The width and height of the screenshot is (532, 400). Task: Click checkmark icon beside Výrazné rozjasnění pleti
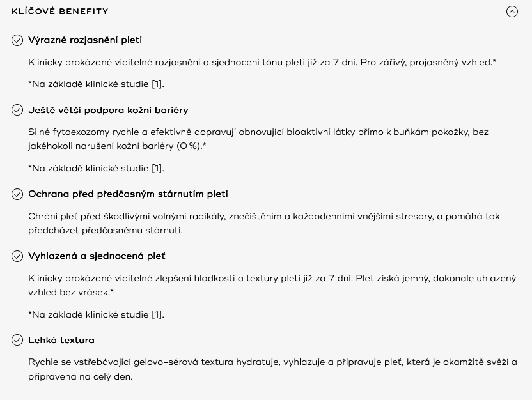coord(17,40)
